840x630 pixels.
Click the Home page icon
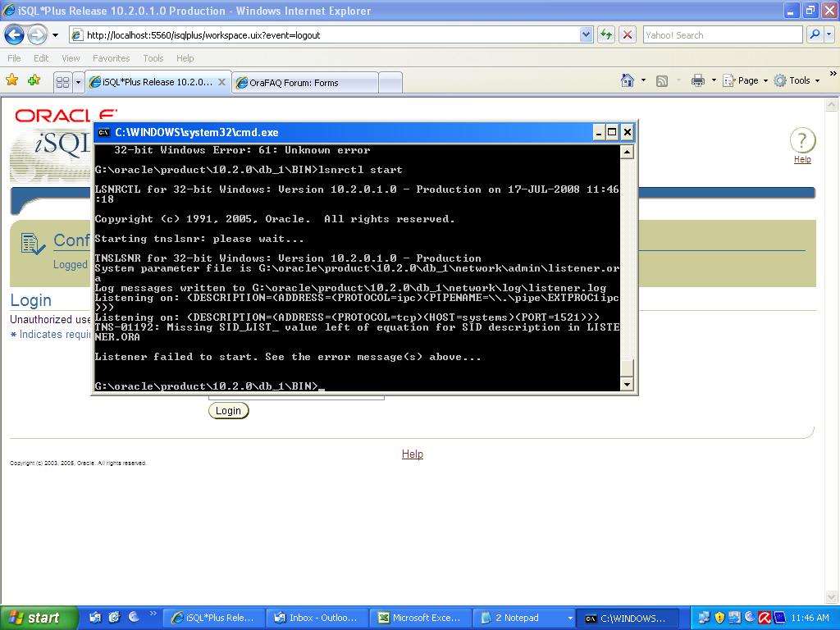(x=628, y=80)
